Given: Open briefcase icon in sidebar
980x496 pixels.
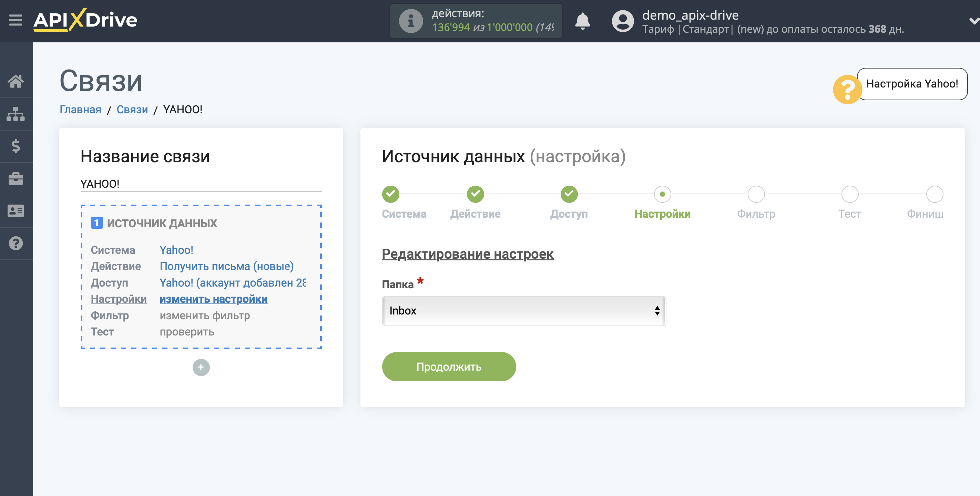Looking at the screenshot, I should pos(16,178).
